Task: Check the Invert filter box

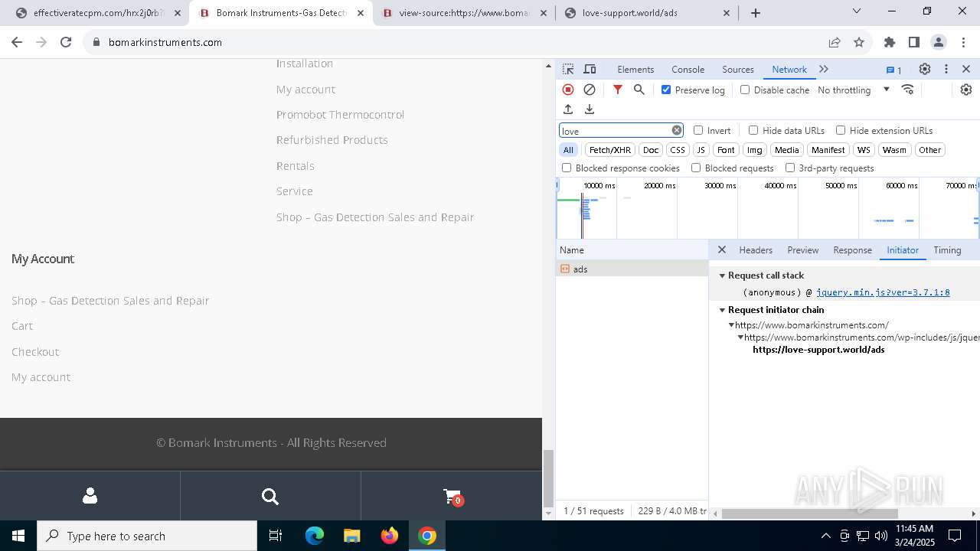Action: tap(698, 130)
